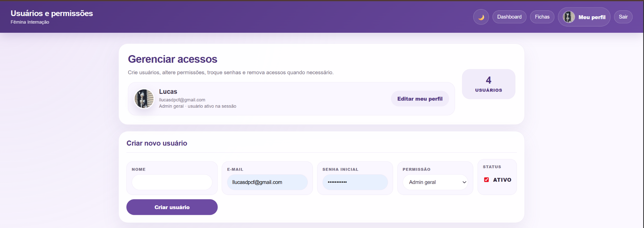Image resolution: width=644 pixels, height=228 pixels.
Task: Open the Permissão dropdown showing Admin geral
Action: [435, 182]
